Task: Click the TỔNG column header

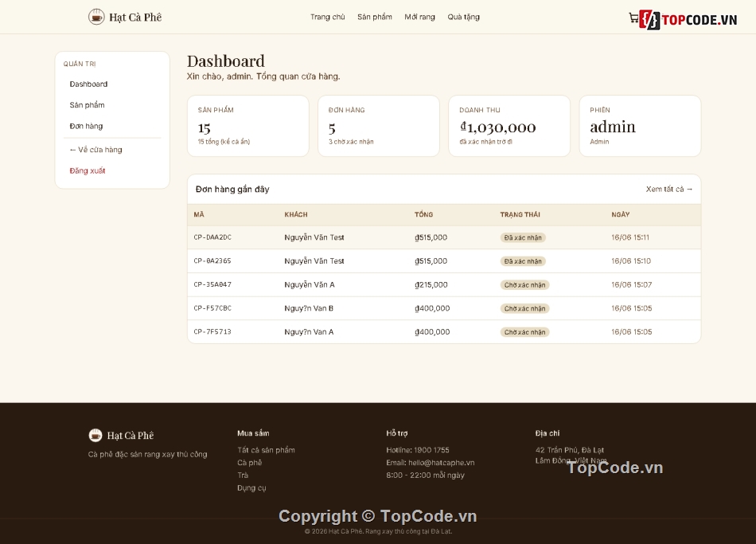Action: click(x=423, y=214)
